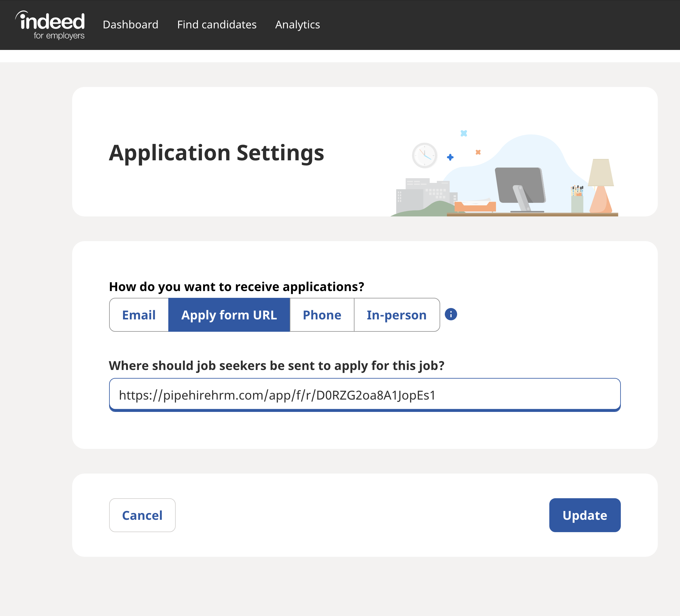Viewport: 680px width, 616px height.
Task: Switch to the Phone application method
Action: [322, 314]
